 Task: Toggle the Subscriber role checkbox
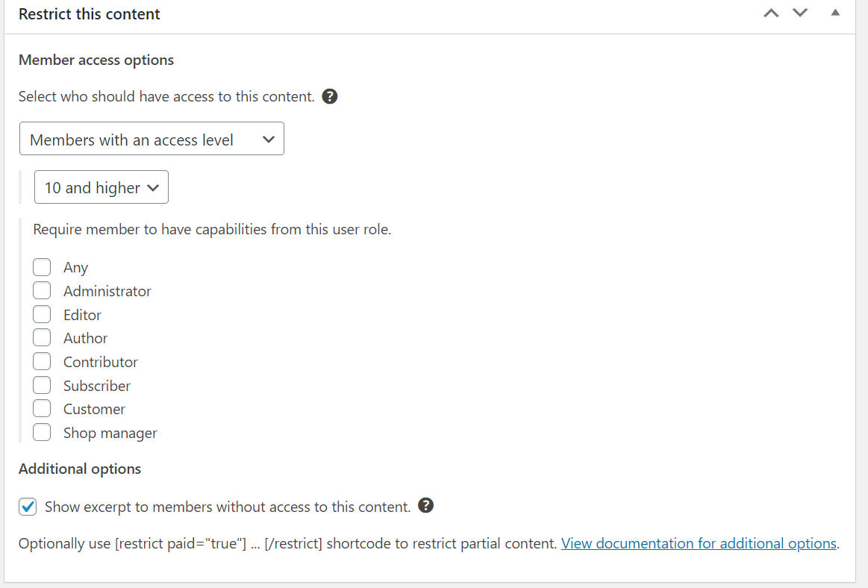click(x=42, y=386)
